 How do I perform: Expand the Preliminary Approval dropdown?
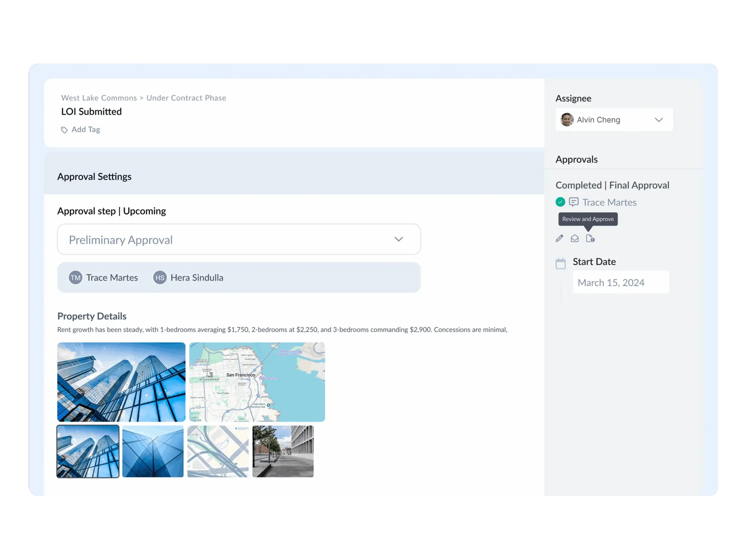click(239, 239)
